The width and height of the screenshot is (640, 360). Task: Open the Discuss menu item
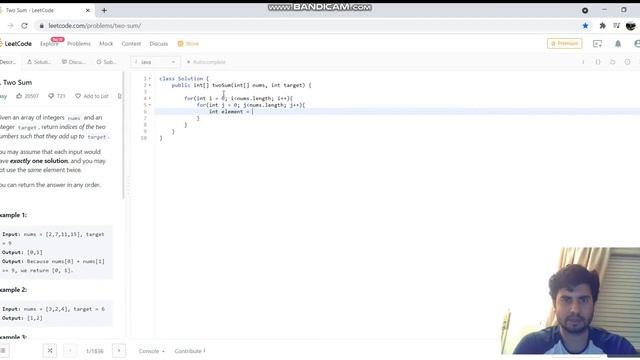159,44
